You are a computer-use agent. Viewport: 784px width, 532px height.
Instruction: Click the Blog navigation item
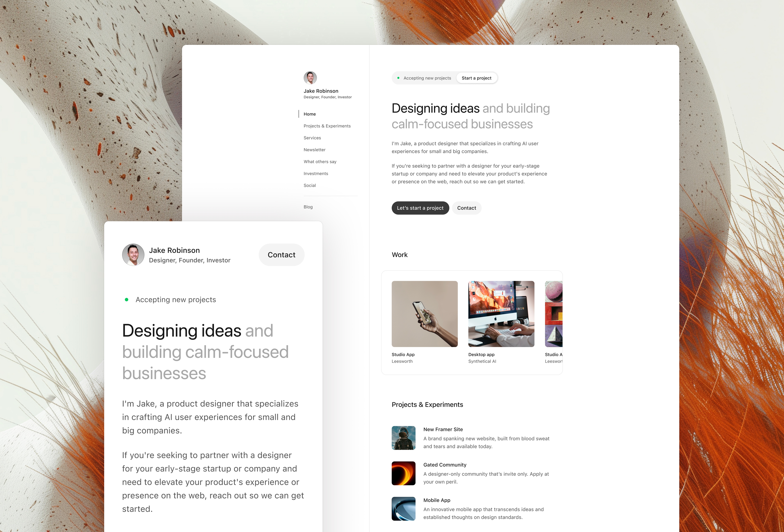click(308, 207)
